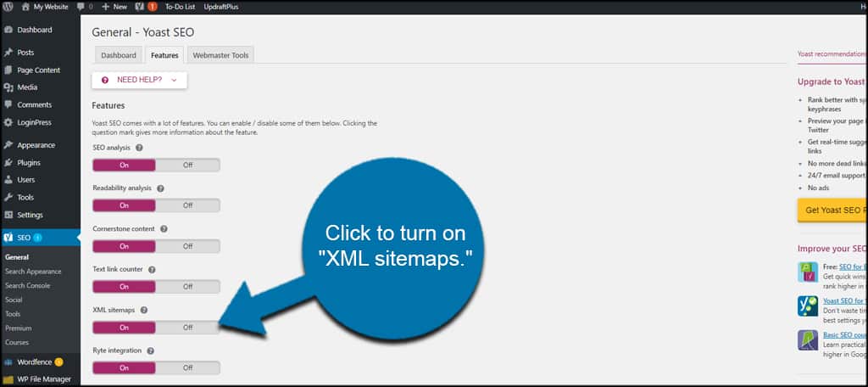This screenshot has width=868, height=387.
Task: Expand the NEED HELP? panel
Action: [140, 80]
